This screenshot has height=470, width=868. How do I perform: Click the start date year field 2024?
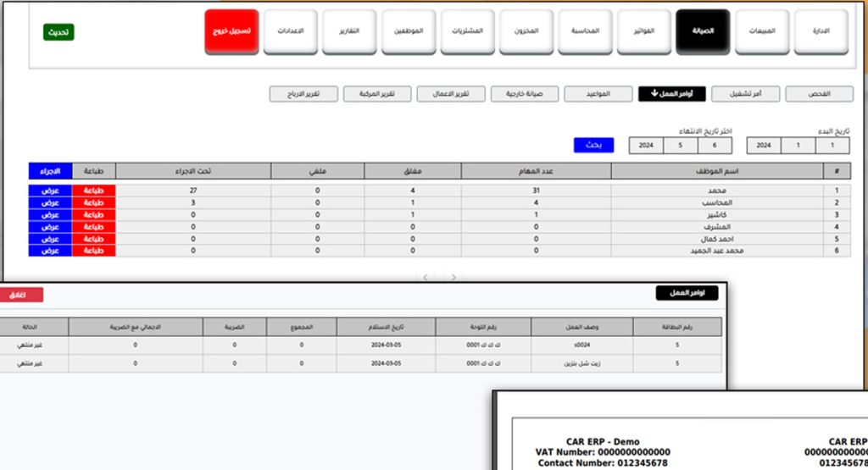(x=763, y=146)
